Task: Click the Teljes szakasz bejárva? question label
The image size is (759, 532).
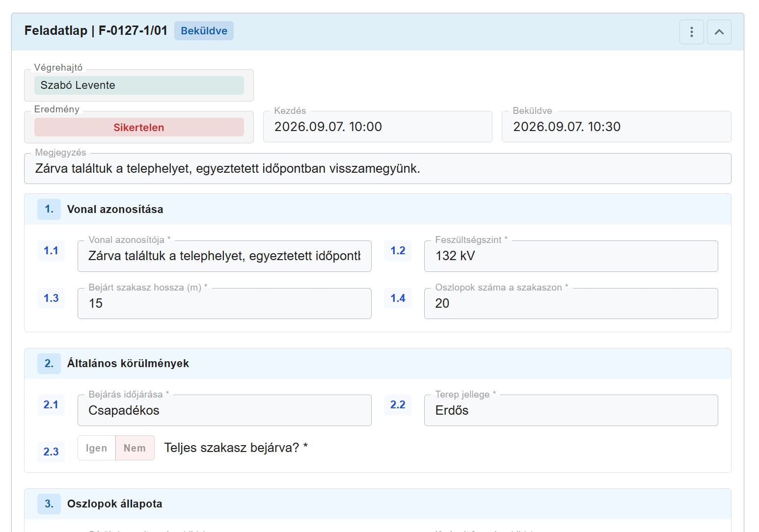Action: [236, 448]
